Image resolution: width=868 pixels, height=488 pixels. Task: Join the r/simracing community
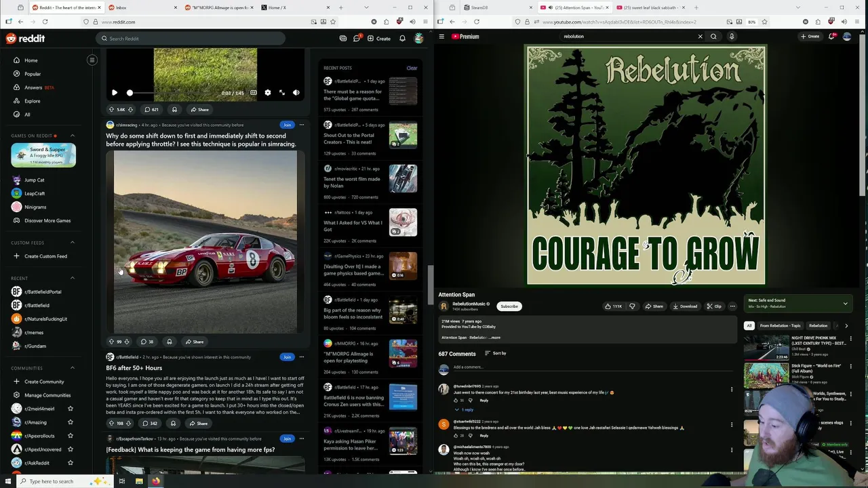[x=287, y=125]
